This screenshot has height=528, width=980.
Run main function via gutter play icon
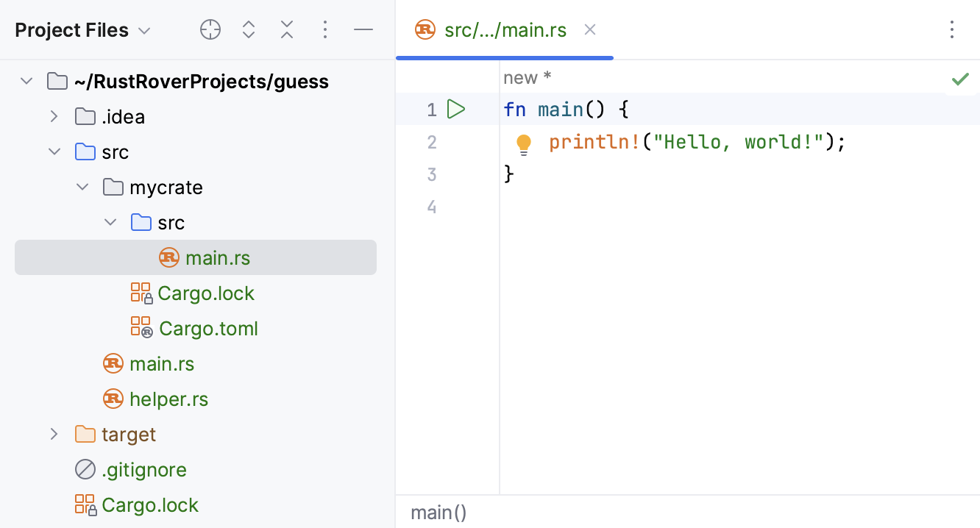456,110
